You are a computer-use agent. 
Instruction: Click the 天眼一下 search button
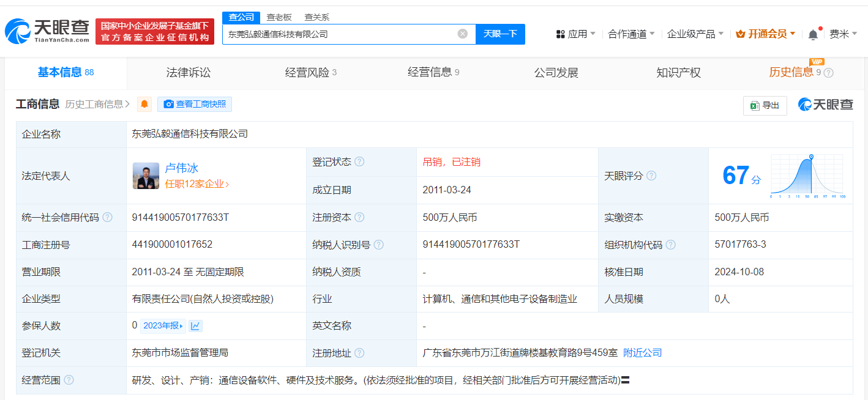pyautogui.click(x=500, y=34)
